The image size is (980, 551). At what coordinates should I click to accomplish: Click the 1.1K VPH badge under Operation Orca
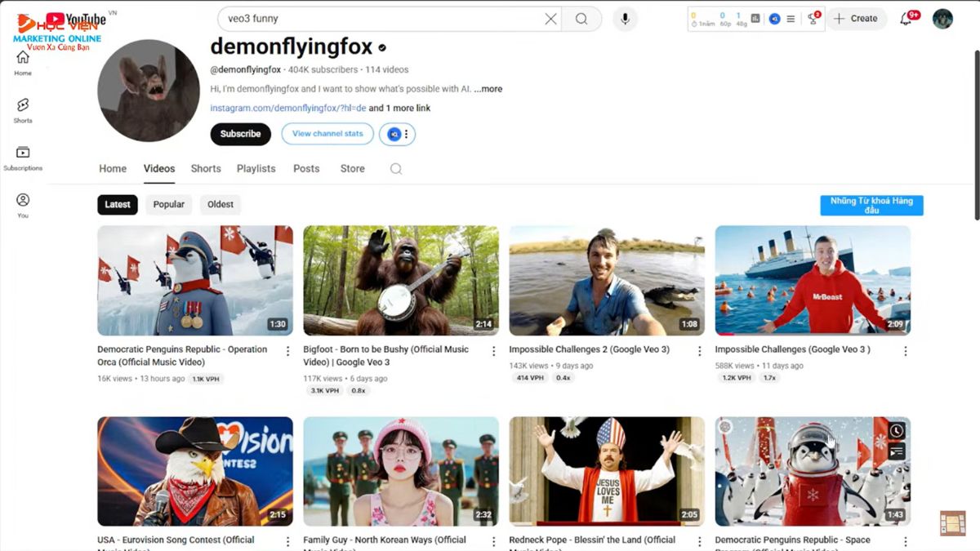pos(206,379)
